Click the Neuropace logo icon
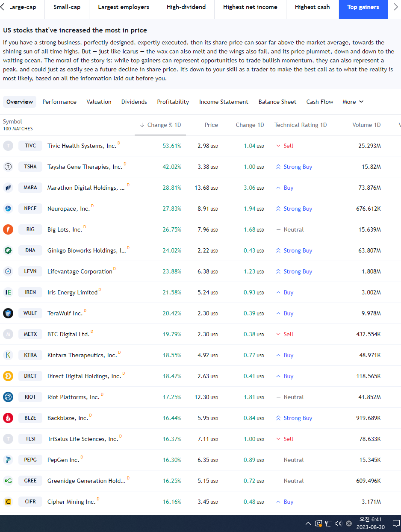Screen dimensions: 401x532 (8, 209)
